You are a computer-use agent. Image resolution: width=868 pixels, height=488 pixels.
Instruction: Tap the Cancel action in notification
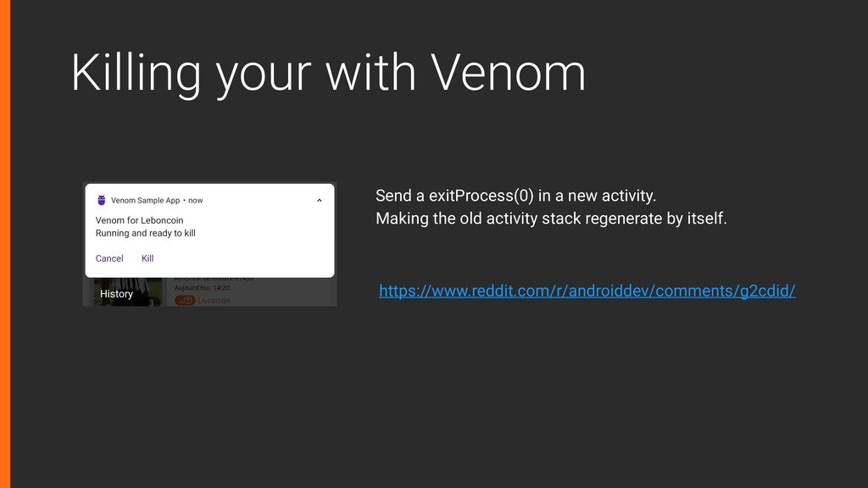[x=109, y=258]
